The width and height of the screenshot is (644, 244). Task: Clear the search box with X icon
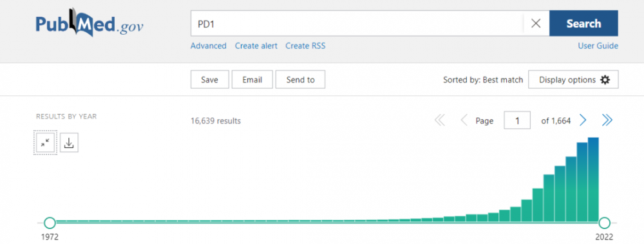pyautogui.click(x=536, y=23)
